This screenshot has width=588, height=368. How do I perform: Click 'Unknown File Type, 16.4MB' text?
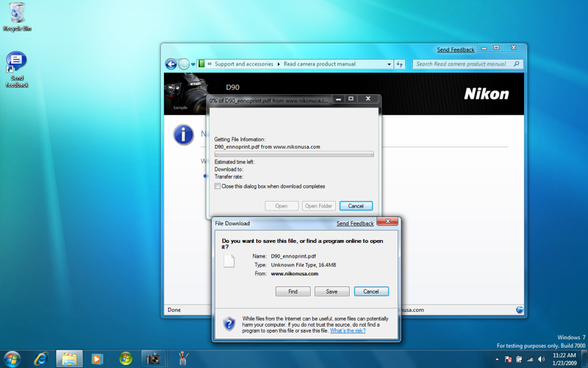(x=304, y=265)
